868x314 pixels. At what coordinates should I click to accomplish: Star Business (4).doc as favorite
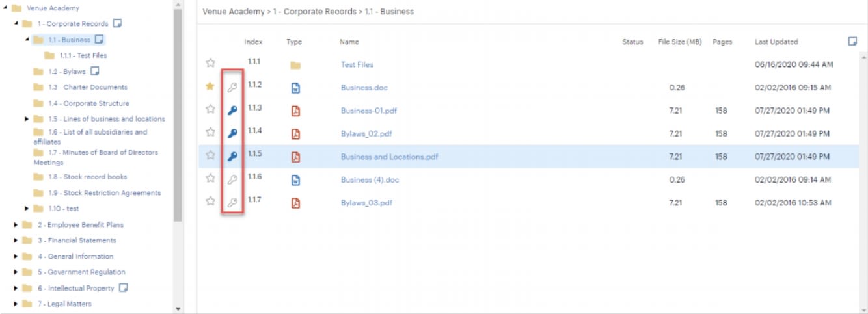coord(210,178)
